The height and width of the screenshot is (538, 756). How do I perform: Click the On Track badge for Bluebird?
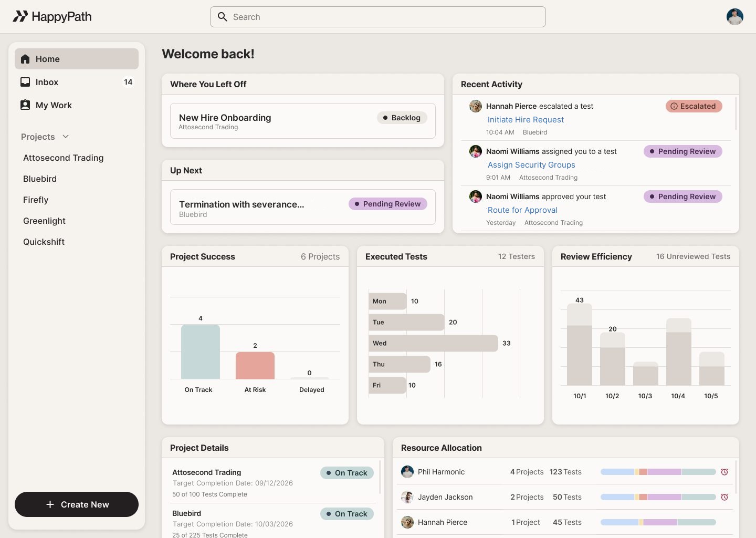tap(347, 514)
